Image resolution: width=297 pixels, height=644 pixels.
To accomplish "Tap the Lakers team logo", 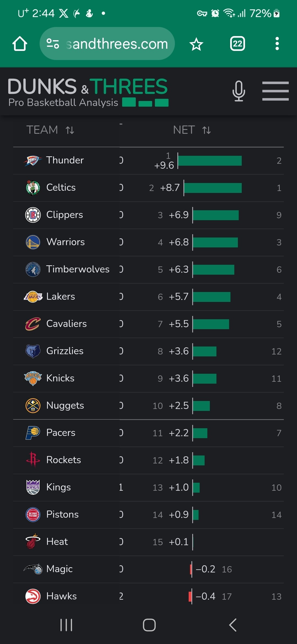I will point(33,297).
